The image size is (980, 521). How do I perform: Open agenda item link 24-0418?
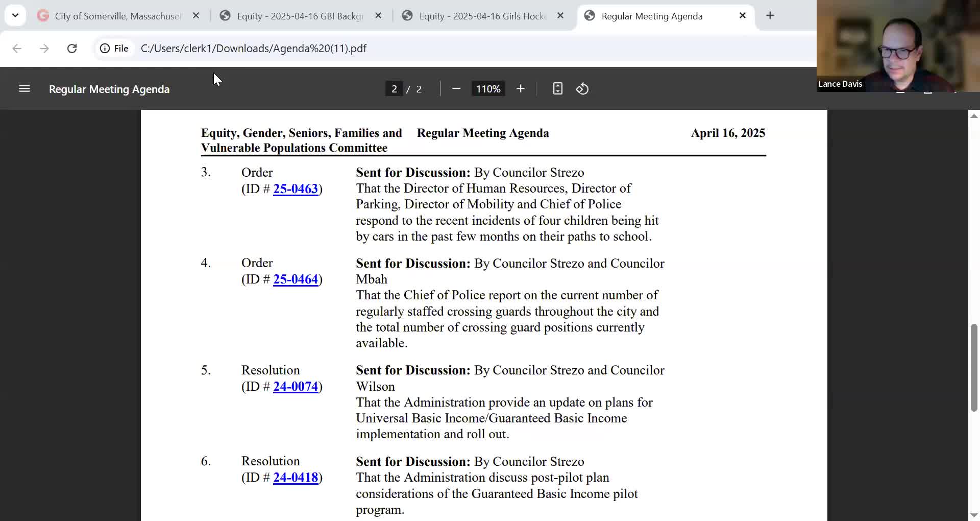point(296,478)
